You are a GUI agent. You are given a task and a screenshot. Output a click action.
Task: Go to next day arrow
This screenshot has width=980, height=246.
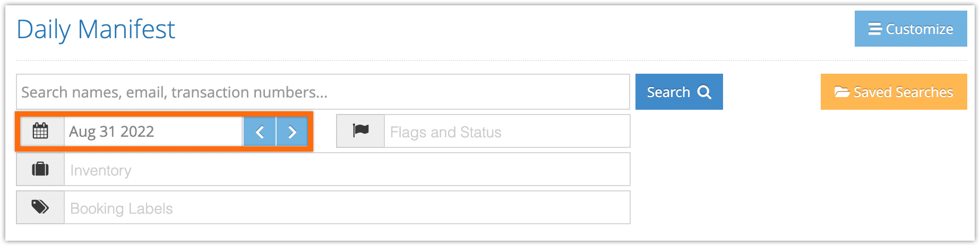click(x=292, y=131)
